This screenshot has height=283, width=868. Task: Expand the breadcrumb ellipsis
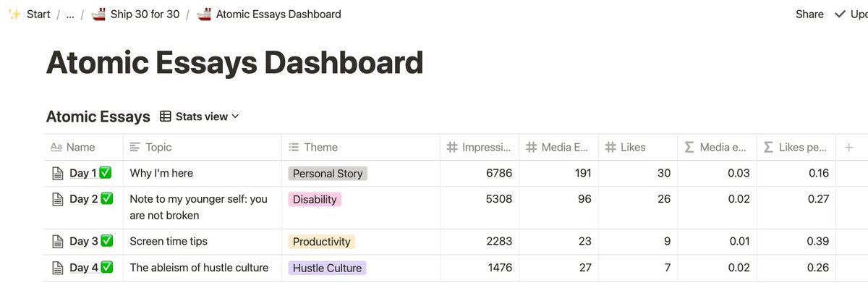point(70,14)
